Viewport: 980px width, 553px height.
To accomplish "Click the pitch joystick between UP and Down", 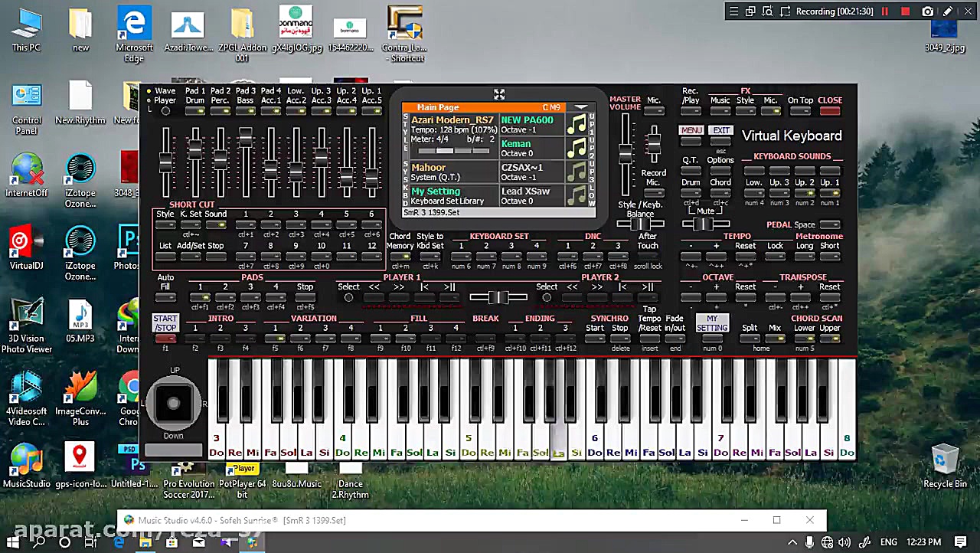I will click(x=174, y=403).
